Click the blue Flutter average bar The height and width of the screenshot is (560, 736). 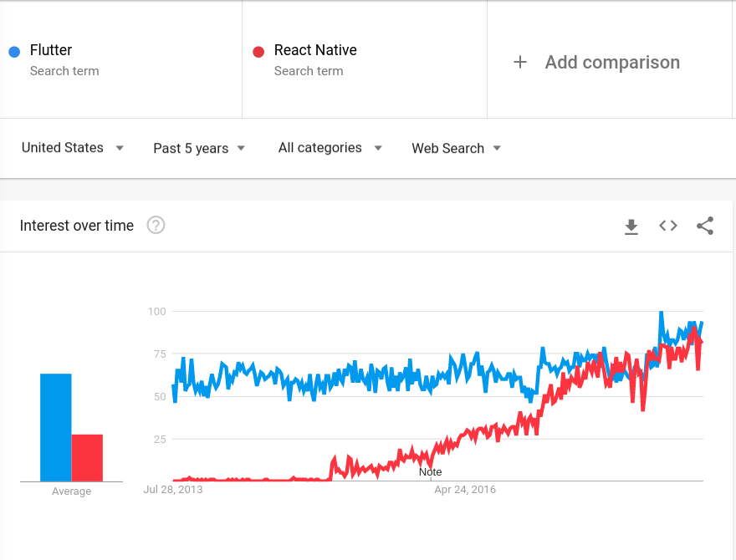pyautogui.click(x=56, y=428)
